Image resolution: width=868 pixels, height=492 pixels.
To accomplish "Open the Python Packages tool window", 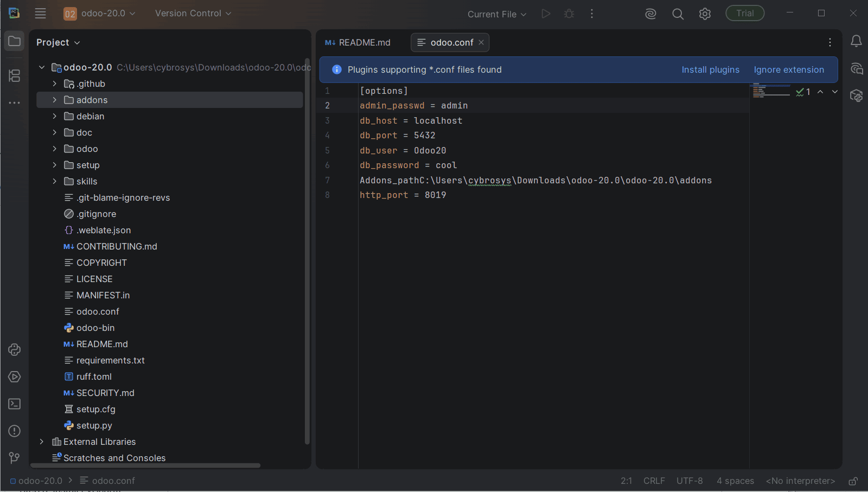I will pyautogui.click(x=15, y=350).
